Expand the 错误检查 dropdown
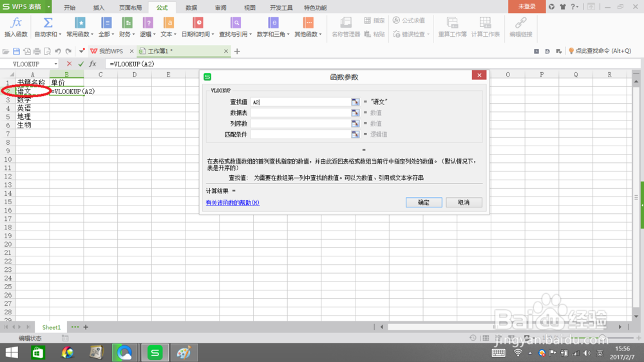Viewport: 644px width, 362px height. coord(428,35)
